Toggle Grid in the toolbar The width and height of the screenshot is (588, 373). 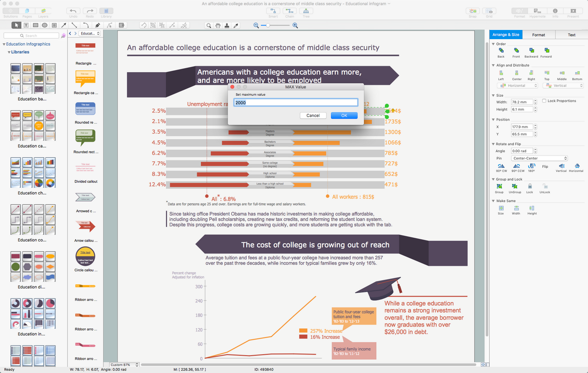490,11
